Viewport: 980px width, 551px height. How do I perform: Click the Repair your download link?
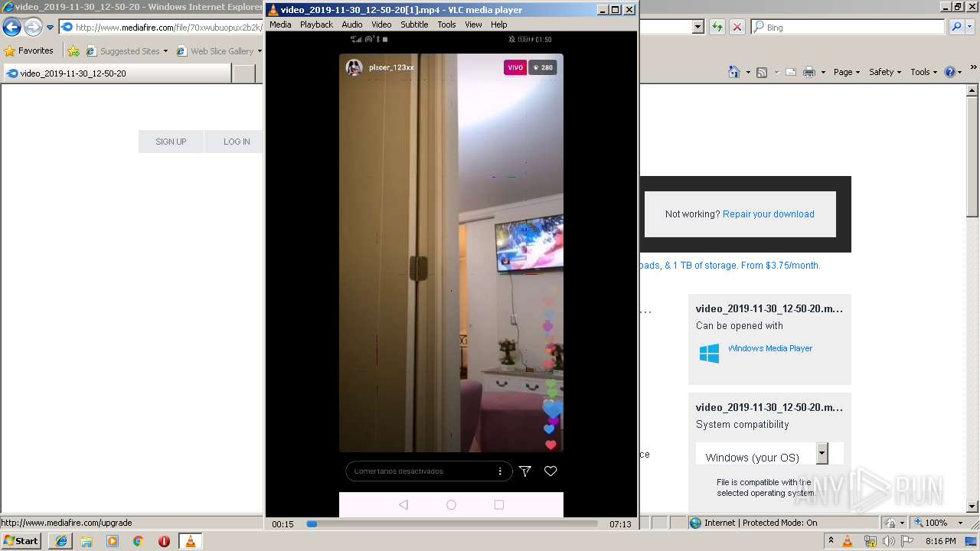[x=768, y=214]
